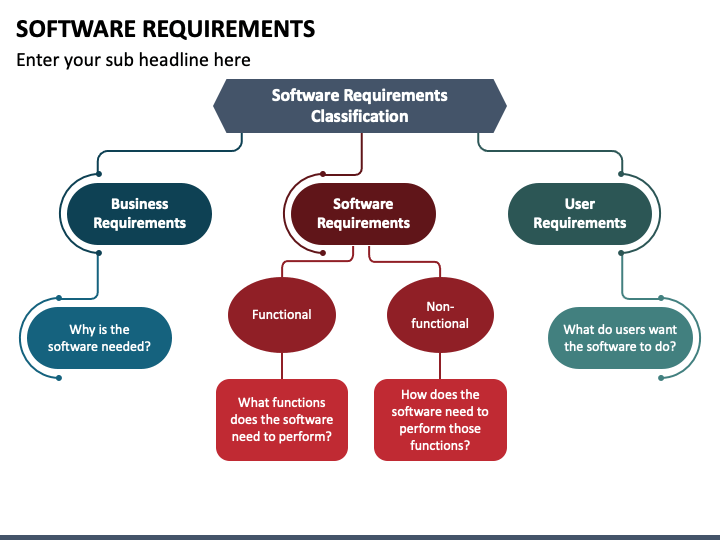
Task: Click the 'Enter your sub headline here' text
Action: click(x=133, y=60)
